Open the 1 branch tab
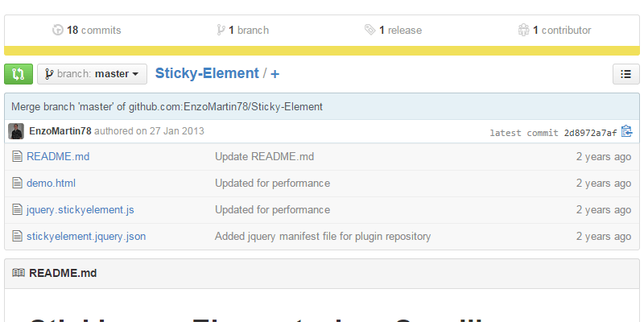 click(x=242, y=31)
